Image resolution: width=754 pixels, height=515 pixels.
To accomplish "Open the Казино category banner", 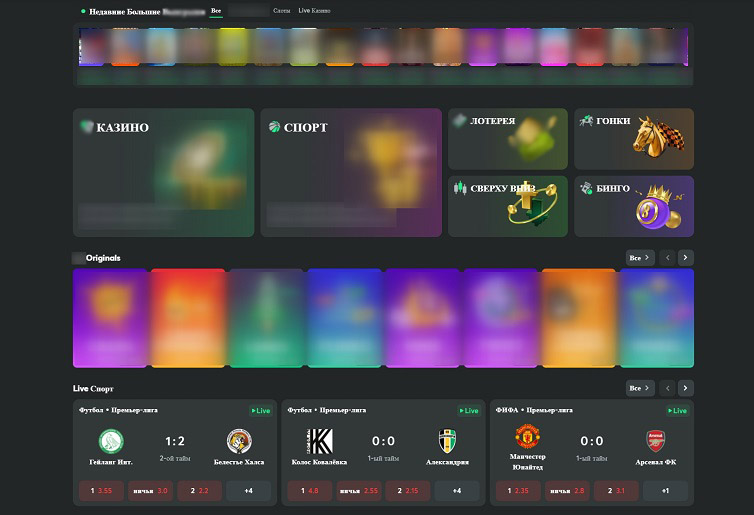I will pos(163,172).
